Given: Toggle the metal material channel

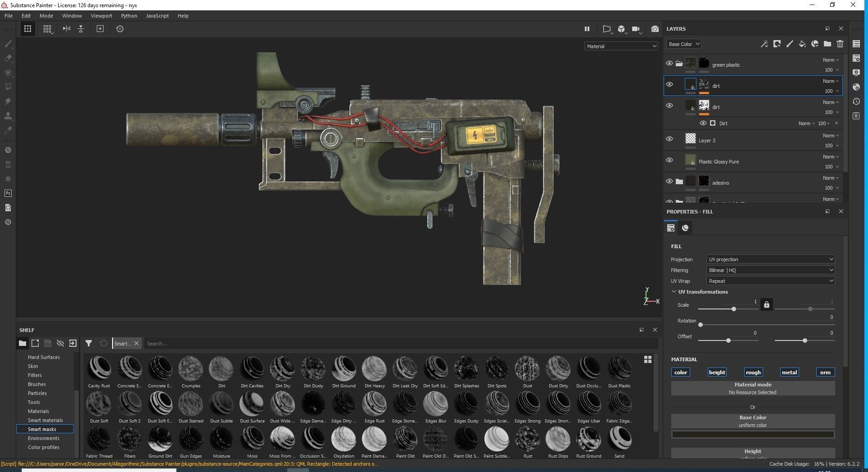Looking at the screenshot, I should pos(789,372).
